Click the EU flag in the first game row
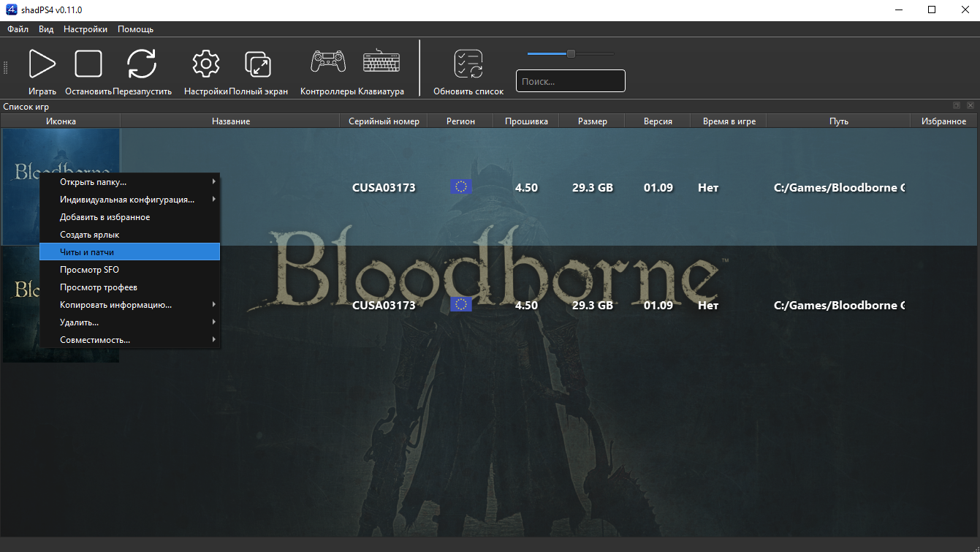The height and width of the screenshot is (552, 980). click(461, 187)
